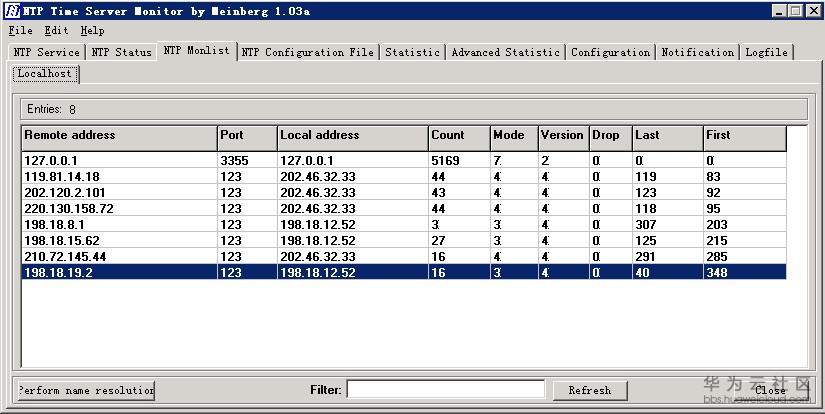Screen dimensions: 825x414
Task: Select the NTP Monlist tab
Action: click(x=197, y=51)
